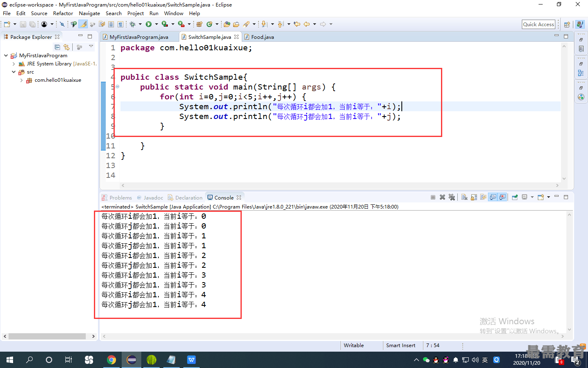Expand the JRE System Library node

pos(13,64)
